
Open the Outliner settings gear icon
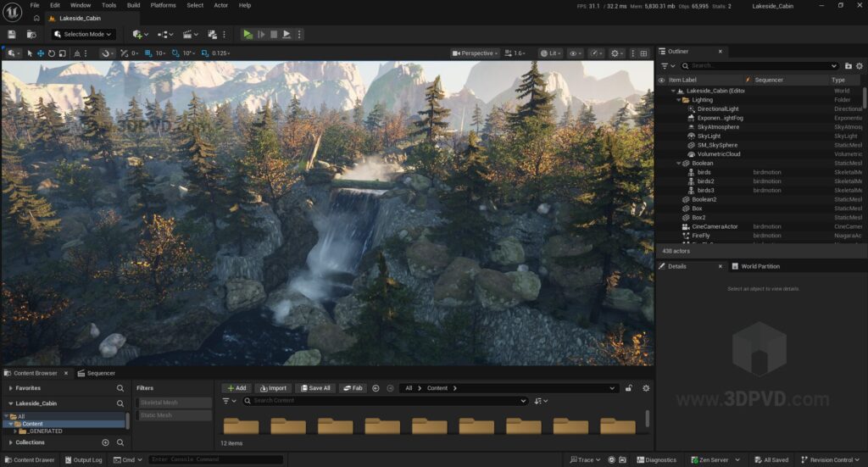pos(860,65)
